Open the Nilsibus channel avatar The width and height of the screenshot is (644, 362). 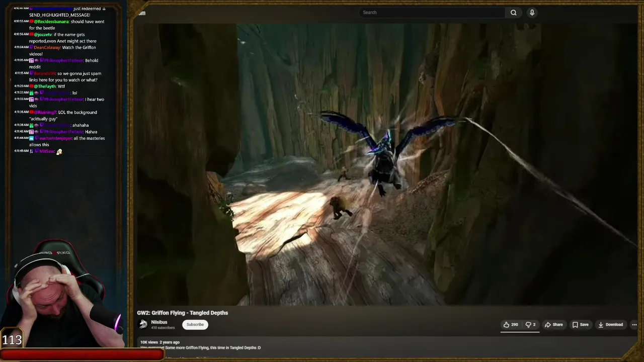(x=143, y=325)
